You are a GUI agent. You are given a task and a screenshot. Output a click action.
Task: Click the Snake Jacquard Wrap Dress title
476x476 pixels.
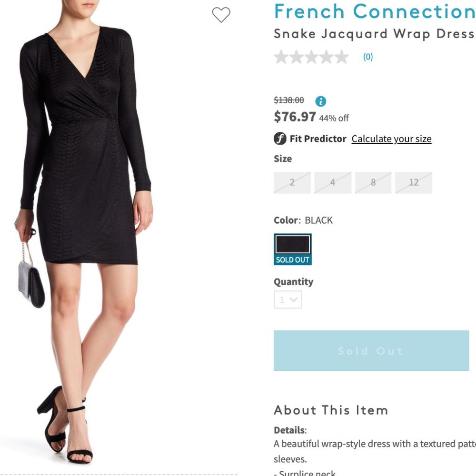tap(373, 33)
